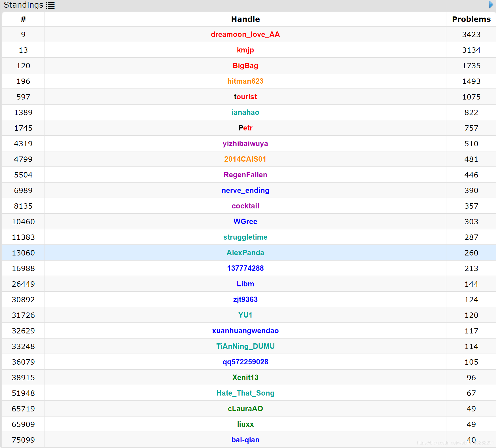Open tourist handle link
Image resolution: width=496 pixels, height=448 pixels.
click(245, 97)
